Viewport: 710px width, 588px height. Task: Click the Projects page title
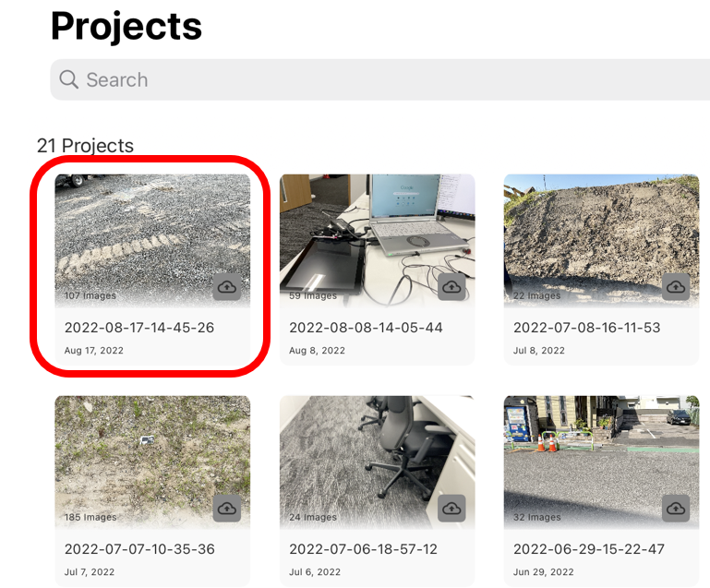coord(126,26)
